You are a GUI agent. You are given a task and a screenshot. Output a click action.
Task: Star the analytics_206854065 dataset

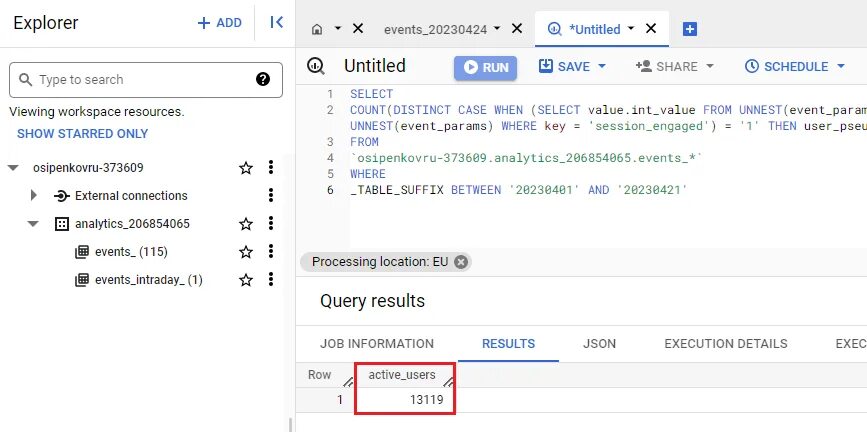(x=246, y=224)
